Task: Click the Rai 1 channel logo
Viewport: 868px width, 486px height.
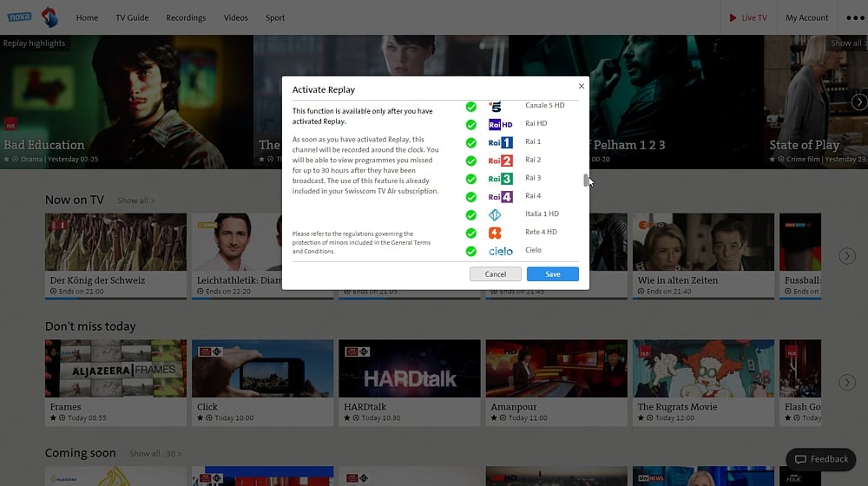Action: click(x=501, y=142)
